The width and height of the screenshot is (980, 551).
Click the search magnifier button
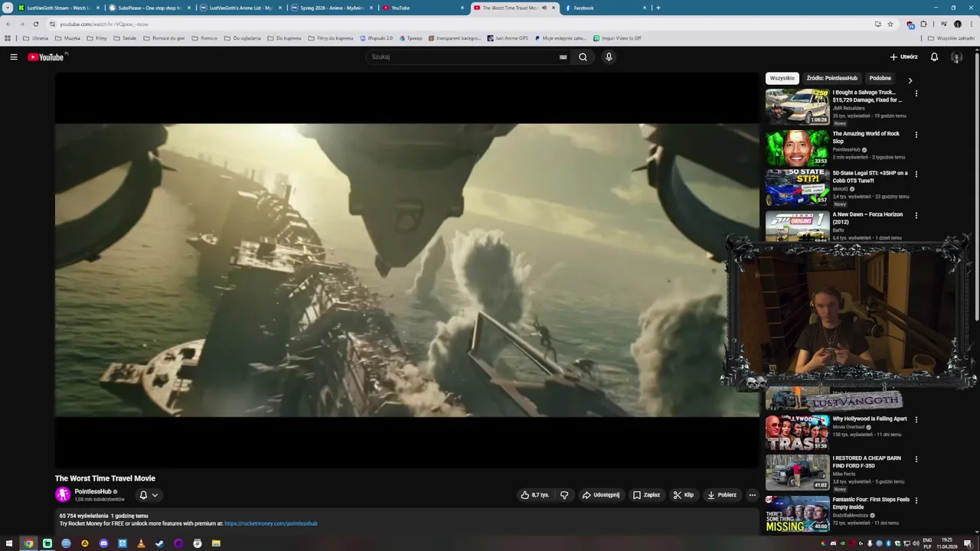(583, 57)
